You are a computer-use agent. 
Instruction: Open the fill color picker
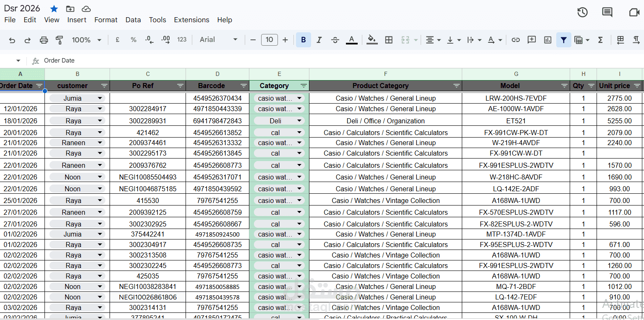point(372,40)
